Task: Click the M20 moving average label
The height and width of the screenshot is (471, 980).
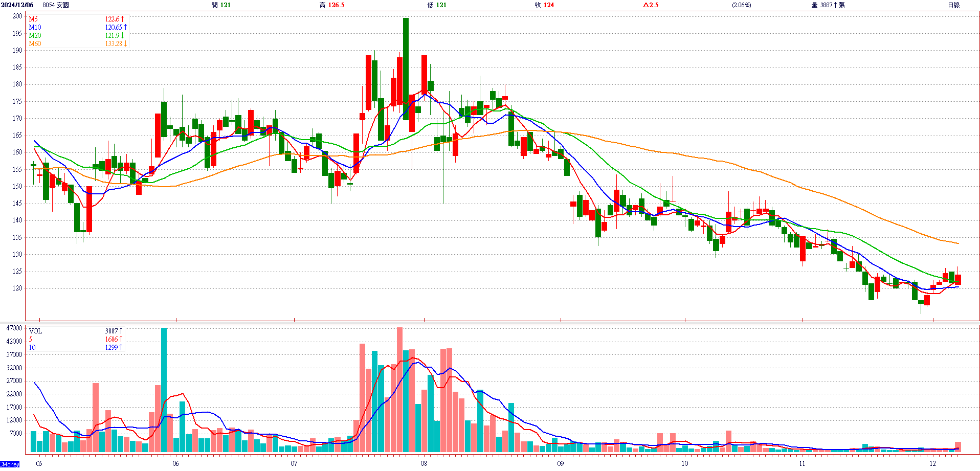Action: click(35, 35)
